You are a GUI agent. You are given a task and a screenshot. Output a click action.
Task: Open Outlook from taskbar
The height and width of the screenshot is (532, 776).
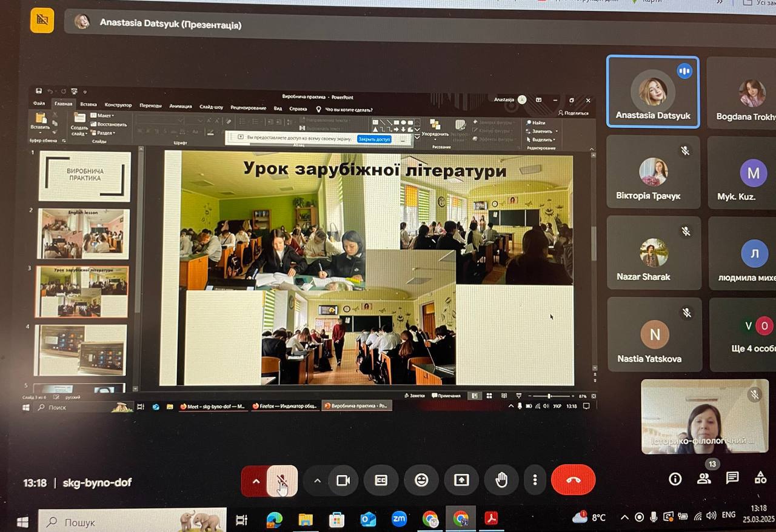(x=368, y=519)
